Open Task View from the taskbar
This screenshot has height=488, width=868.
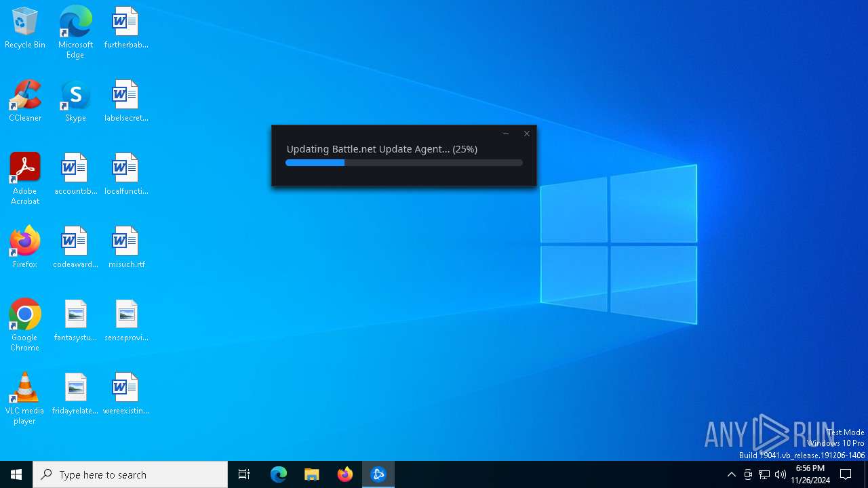[x=244, y=474]
